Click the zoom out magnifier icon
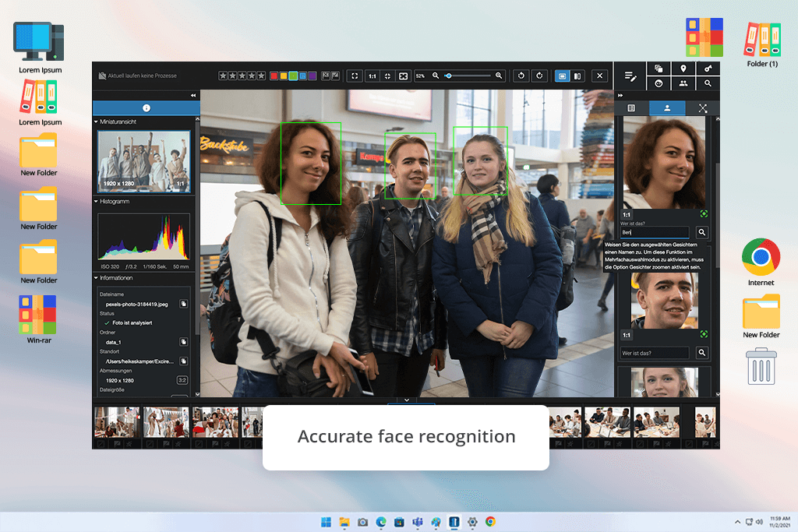 [x=436, y=76]
